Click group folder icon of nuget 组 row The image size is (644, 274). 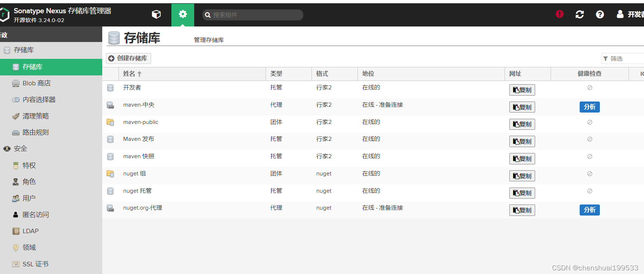click(x=110, y=174)
